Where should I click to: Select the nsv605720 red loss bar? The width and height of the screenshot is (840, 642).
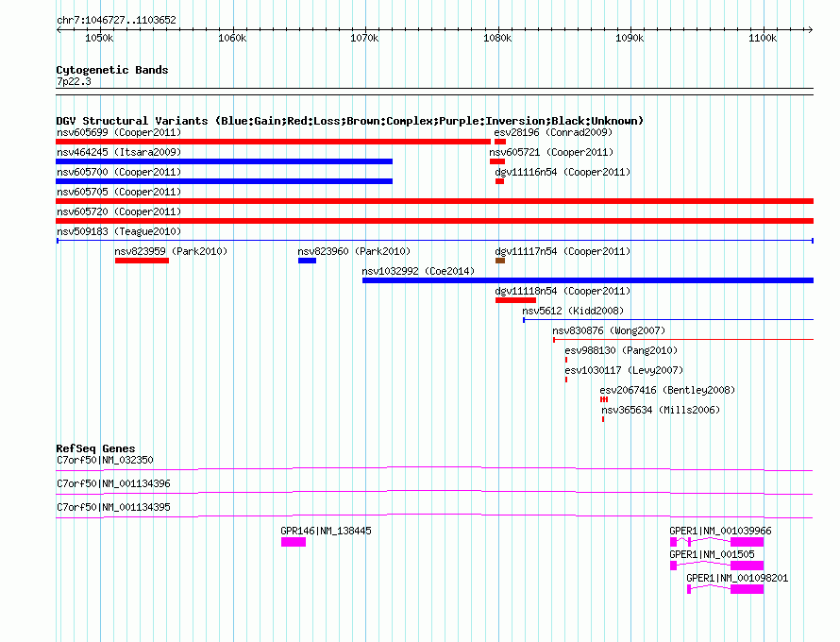tap(434, 221)
